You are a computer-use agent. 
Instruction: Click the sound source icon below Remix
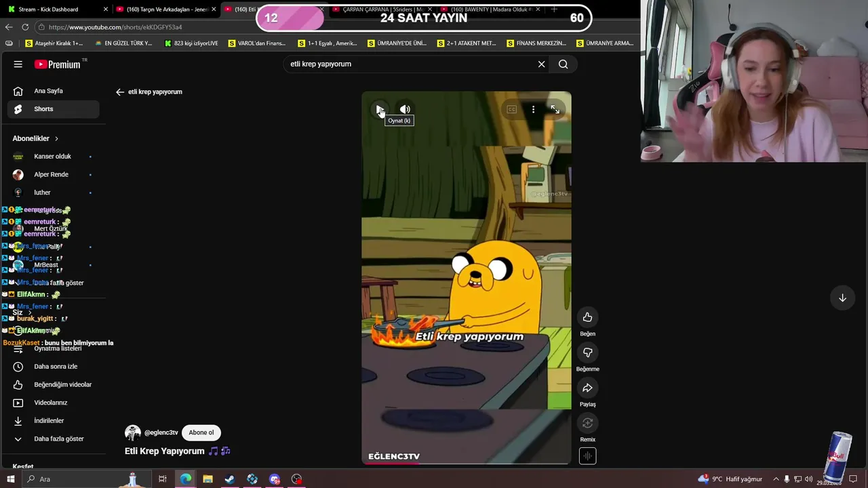pyautogui.click(x=587, y=456)
